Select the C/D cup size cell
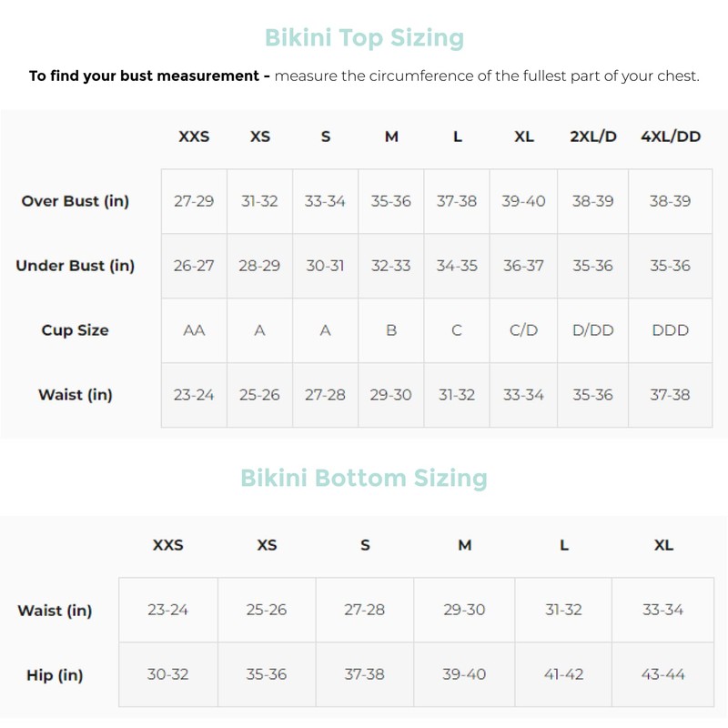 coord(524,330)
